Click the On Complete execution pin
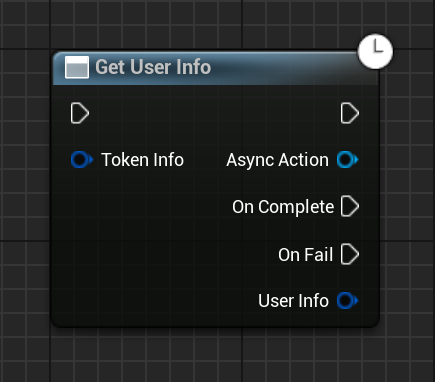Screen dimensions: 435x382 point(350,206)
